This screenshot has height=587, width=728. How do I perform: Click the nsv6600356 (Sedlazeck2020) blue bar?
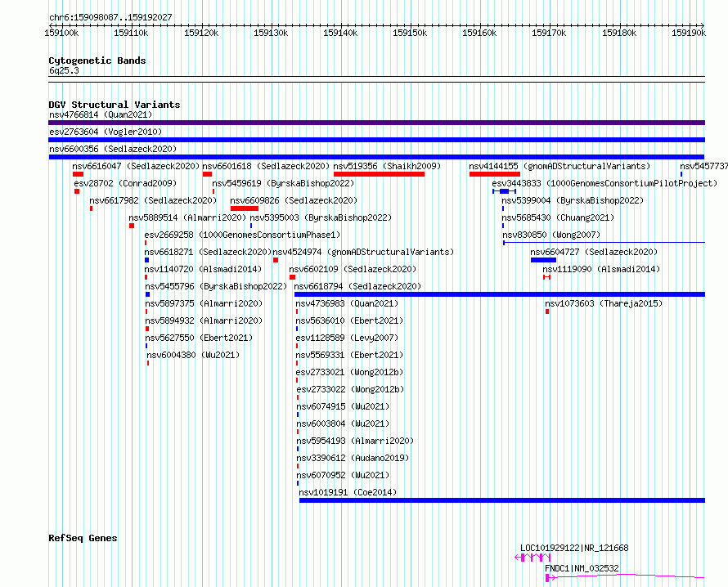376,157
